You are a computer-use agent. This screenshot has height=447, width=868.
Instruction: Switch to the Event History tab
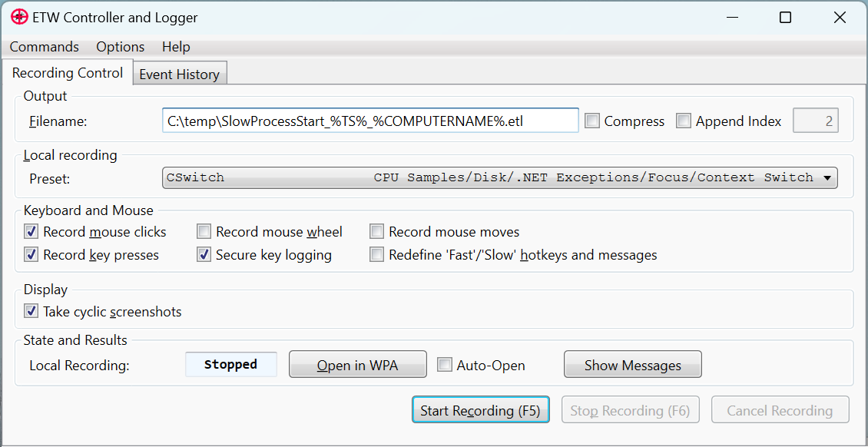[179, 74]
